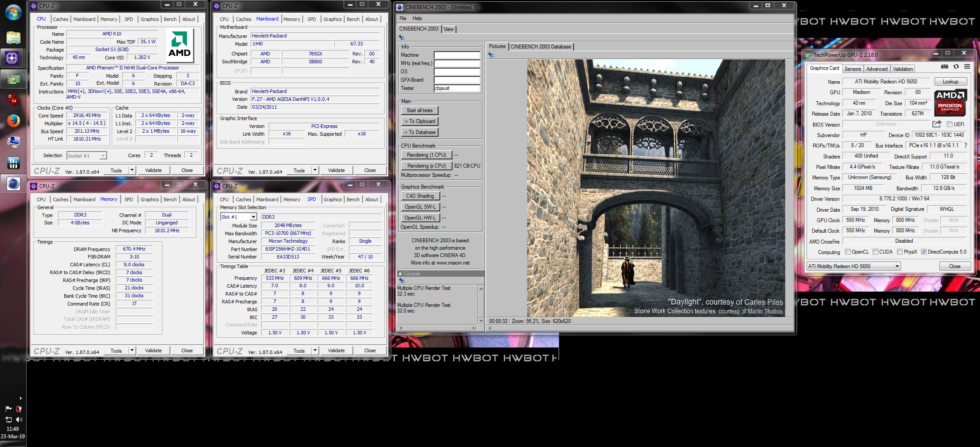Open the Bench tab in CPU-Z SPD window

[x=353, y=199]
